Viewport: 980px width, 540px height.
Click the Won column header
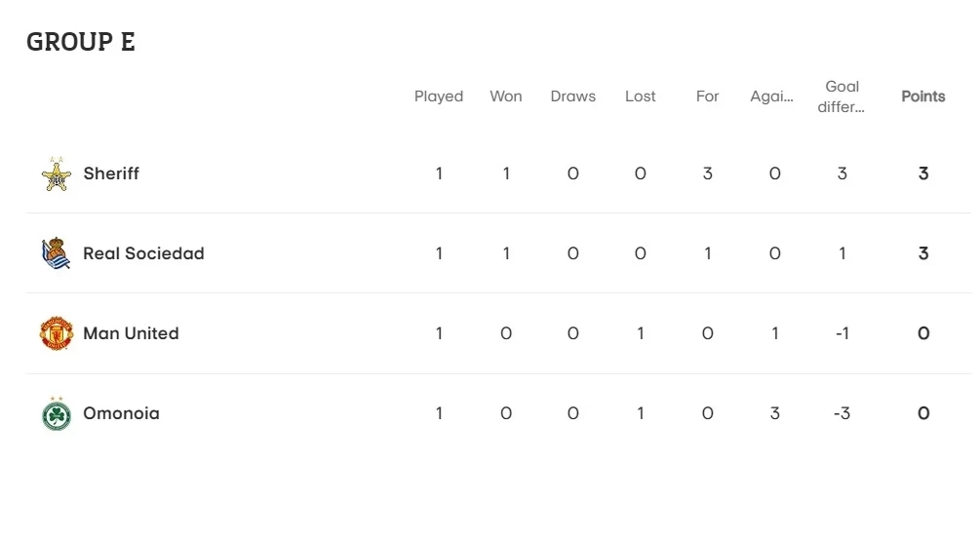pos(506,96)
